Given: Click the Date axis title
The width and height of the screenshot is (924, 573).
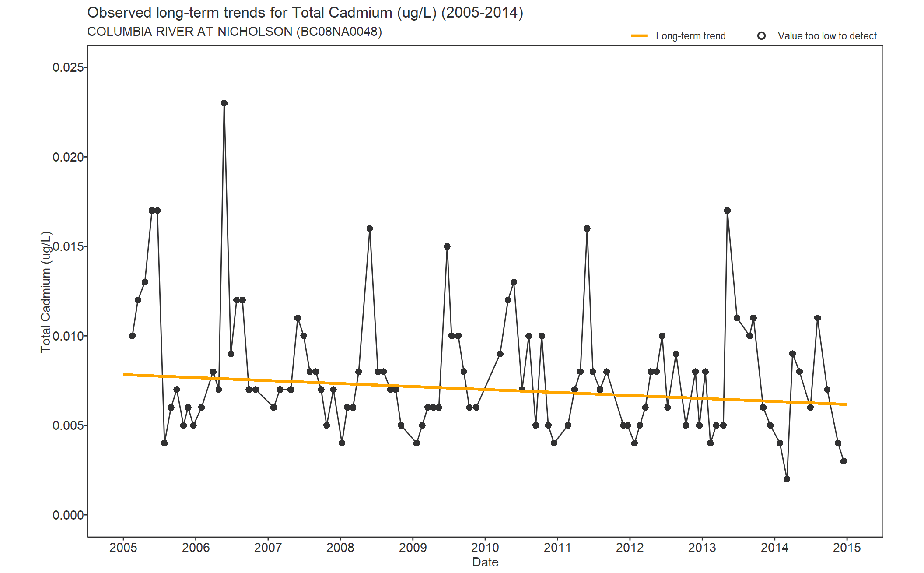Looking at the screenshot, I should tap(485, 562).
